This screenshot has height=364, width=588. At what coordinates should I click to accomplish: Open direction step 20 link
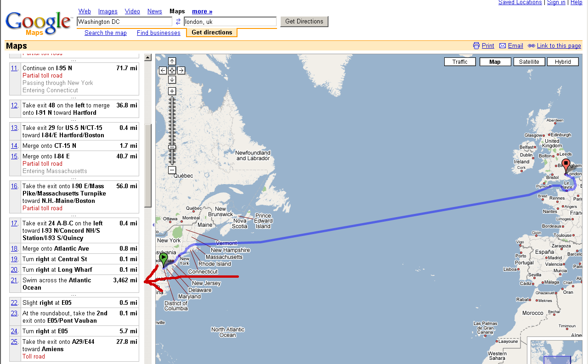14,270
